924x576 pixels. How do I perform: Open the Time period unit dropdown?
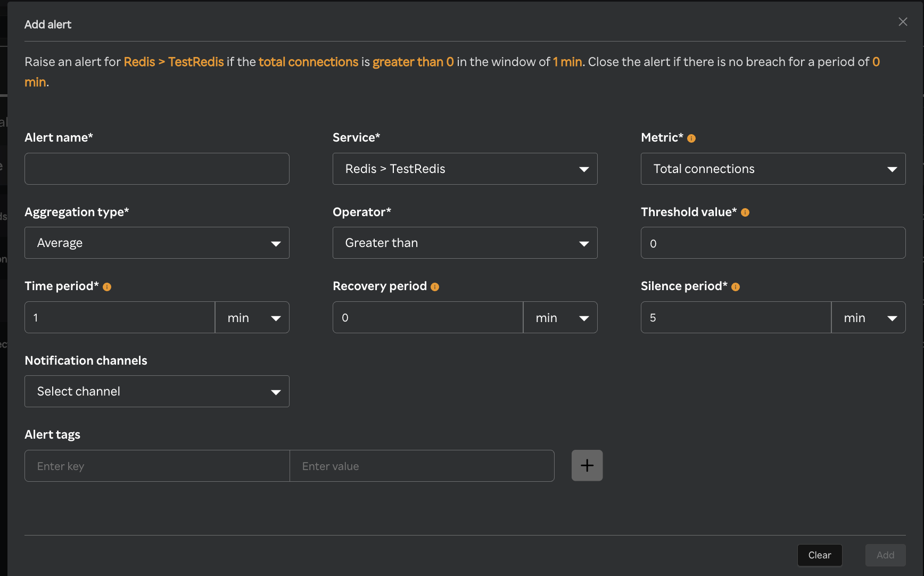click(252, 318)
